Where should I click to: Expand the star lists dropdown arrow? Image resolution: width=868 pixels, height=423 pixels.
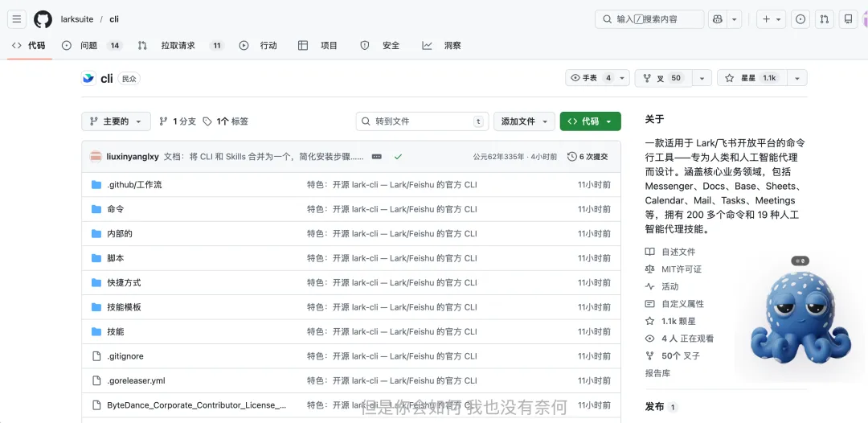pyautogui.click(x=797, y=78)
